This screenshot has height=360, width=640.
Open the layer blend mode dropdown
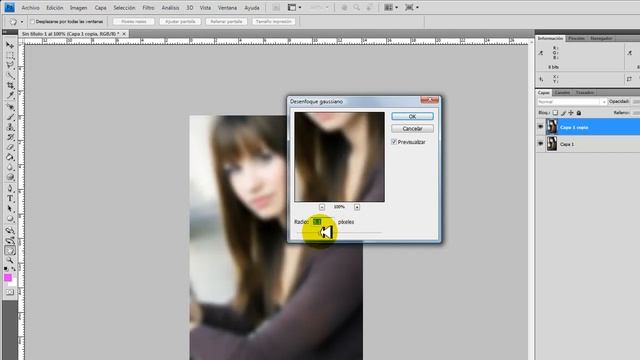tap(572, 102)
